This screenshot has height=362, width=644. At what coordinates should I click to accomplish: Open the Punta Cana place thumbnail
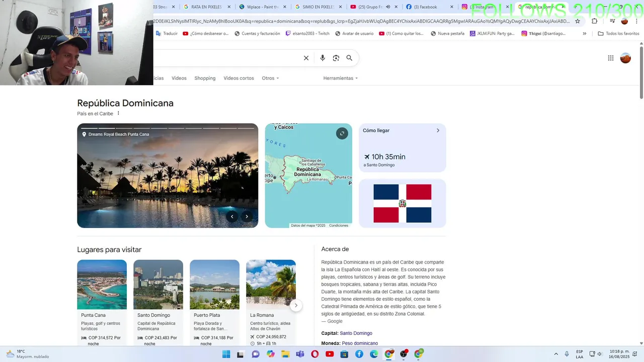[x=102, y=285]
